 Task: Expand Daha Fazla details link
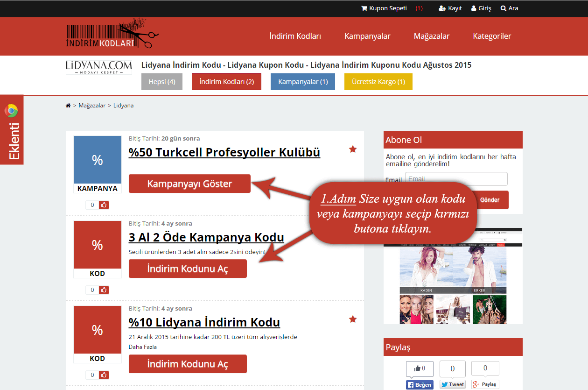pyautogui.click(x=143, y=347)
